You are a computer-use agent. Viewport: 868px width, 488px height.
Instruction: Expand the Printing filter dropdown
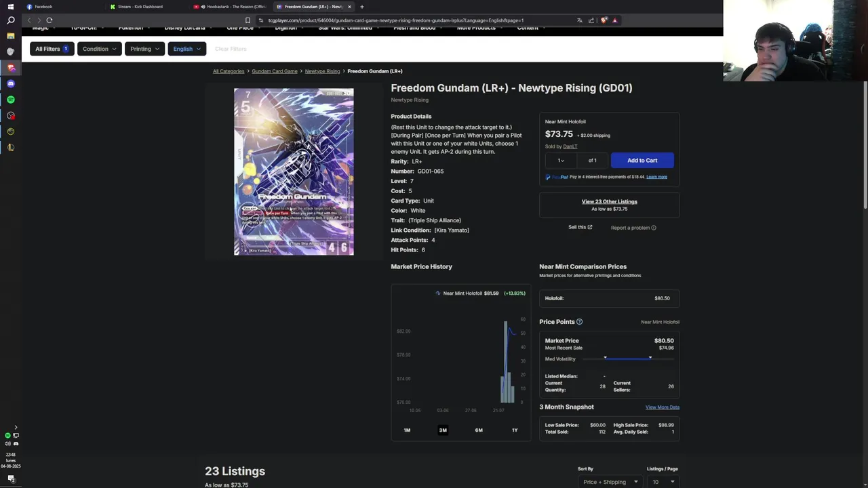[144, 49]
